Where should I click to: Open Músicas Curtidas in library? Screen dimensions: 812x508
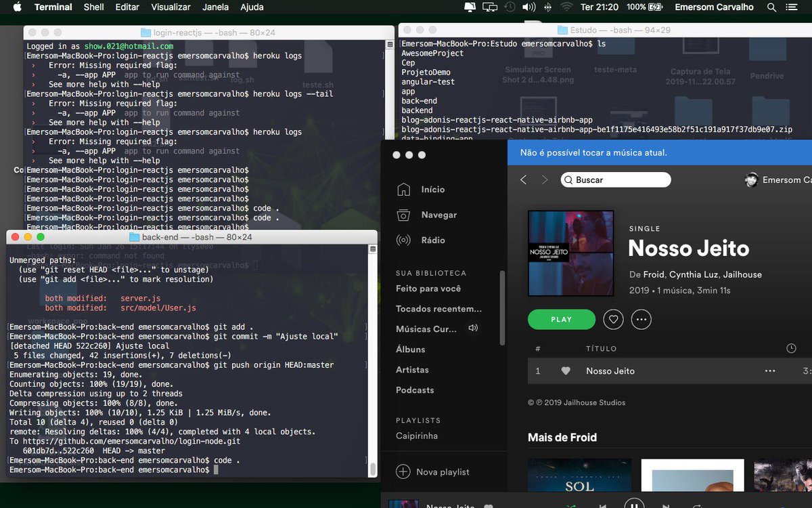(x=426, y=329)
